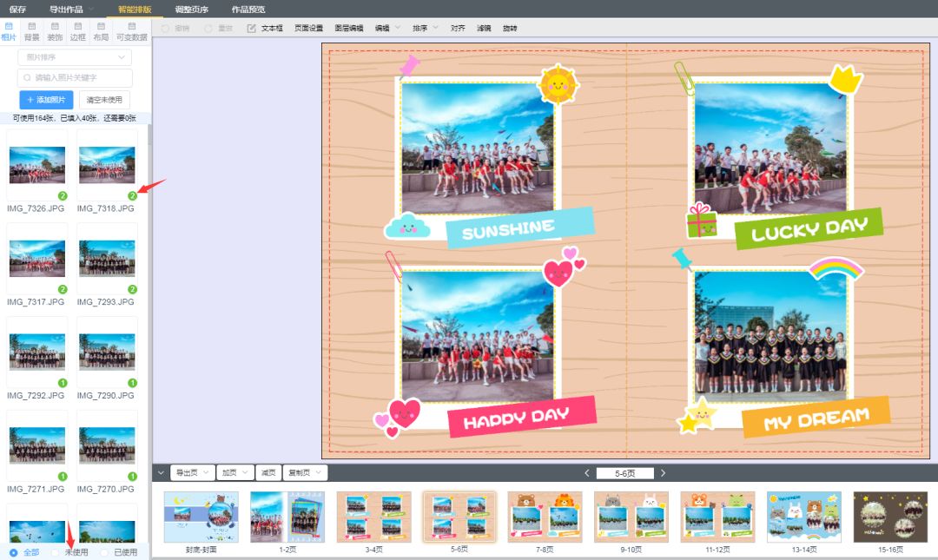
Task: Select the 15-16页 page thumbnail
Action: [x=890, y=517]
